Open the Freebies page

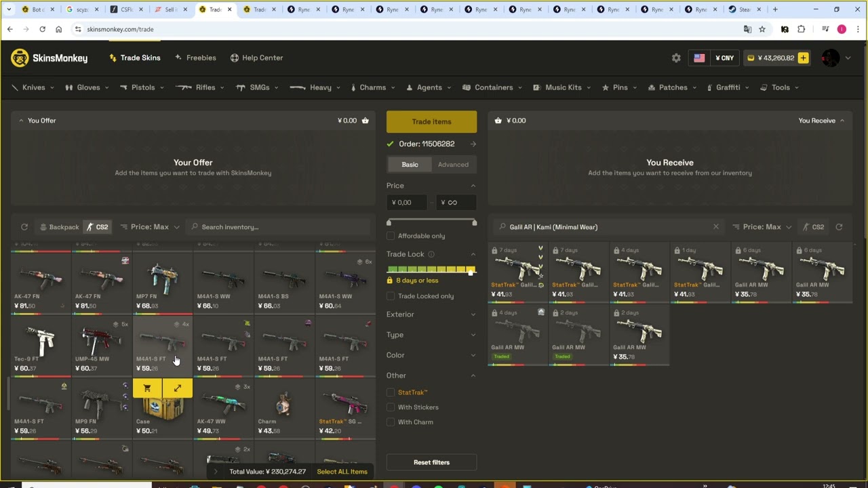195,58
